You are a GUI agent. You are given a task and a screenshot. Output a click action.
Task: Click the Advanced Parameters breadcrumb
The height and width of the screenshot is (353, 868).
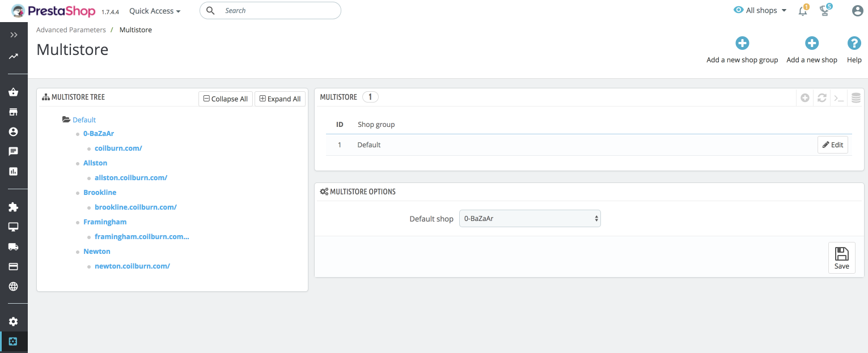coord(71,29)
